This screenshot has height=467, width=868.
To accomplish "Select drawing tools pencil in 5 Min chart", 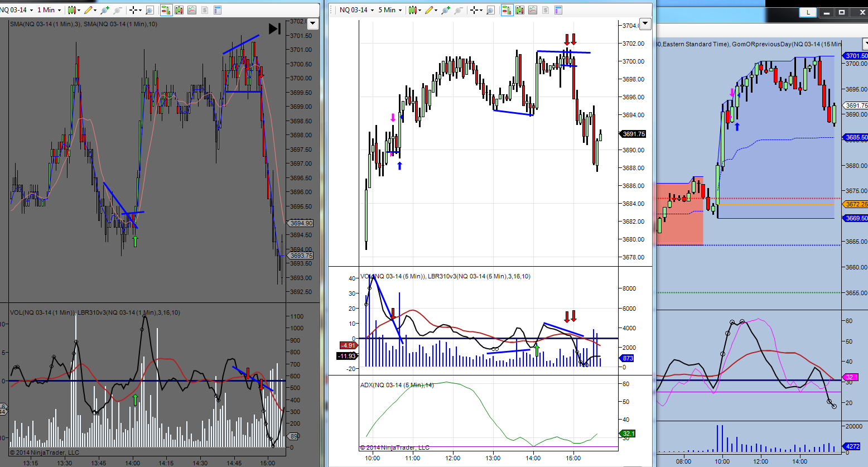I will pyautogui.click(x=429, y=10).
